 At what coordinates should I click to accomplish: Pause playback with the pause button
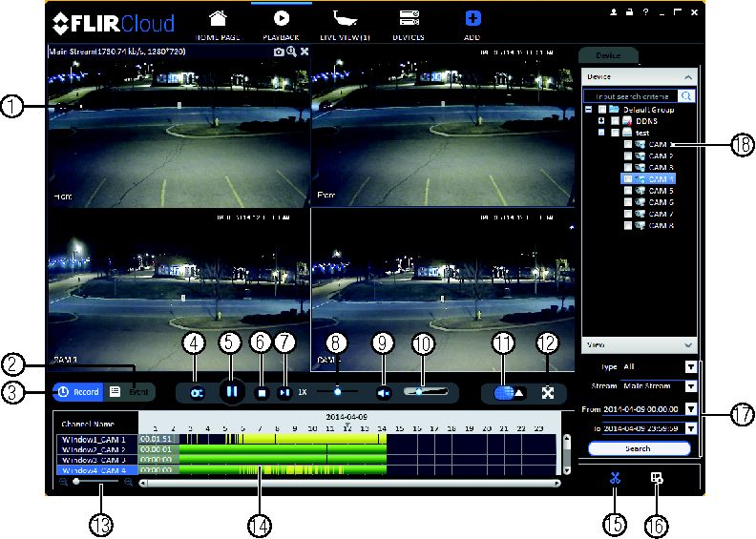231,391
